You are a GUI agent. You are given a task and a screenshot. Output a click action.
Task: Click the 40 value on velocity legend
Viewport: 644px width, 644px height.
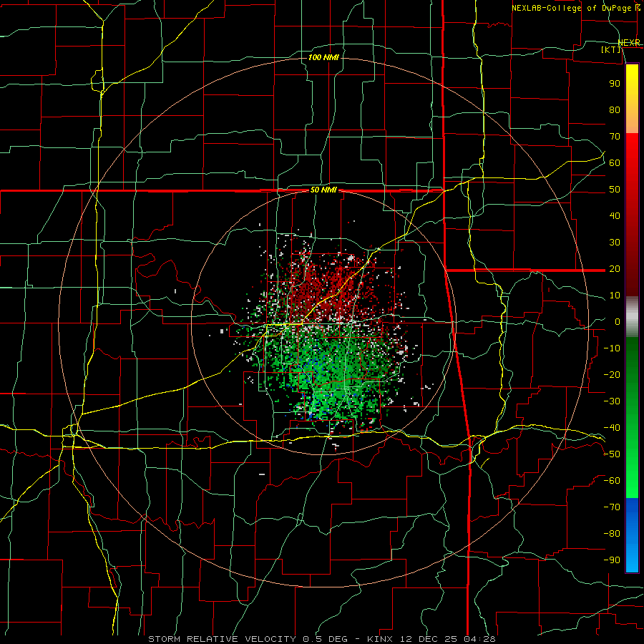[615, 216]
